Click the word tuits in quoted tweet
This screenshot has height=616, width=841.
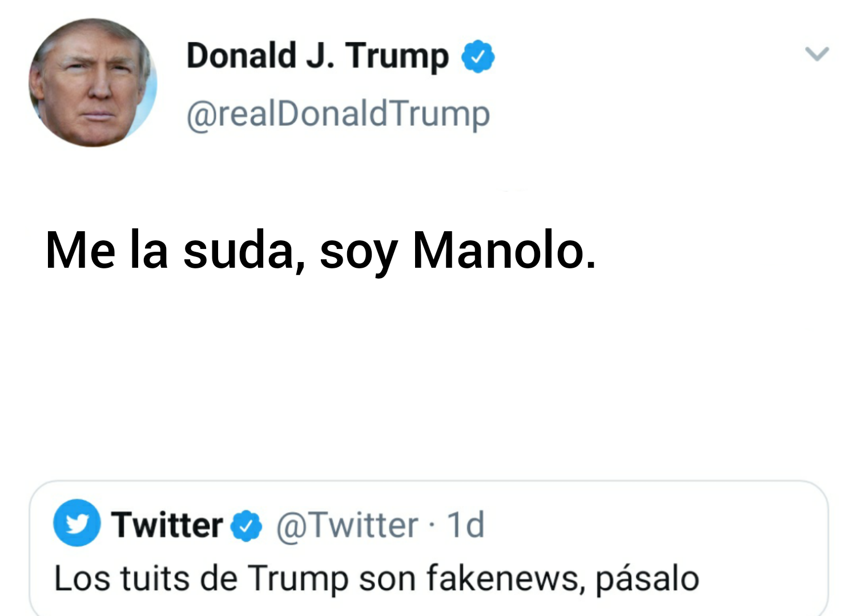click(155, 578)
